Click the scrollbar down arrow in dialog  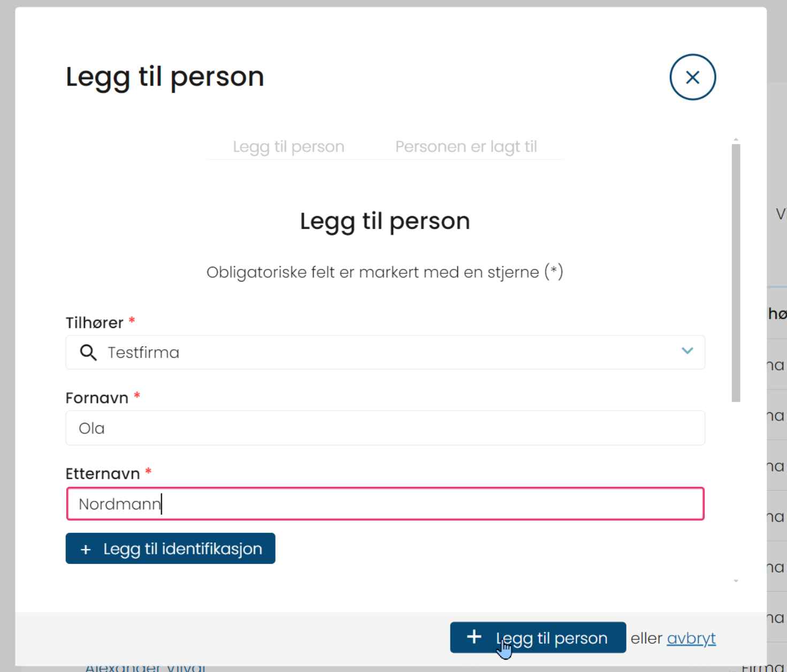point(736,581)
